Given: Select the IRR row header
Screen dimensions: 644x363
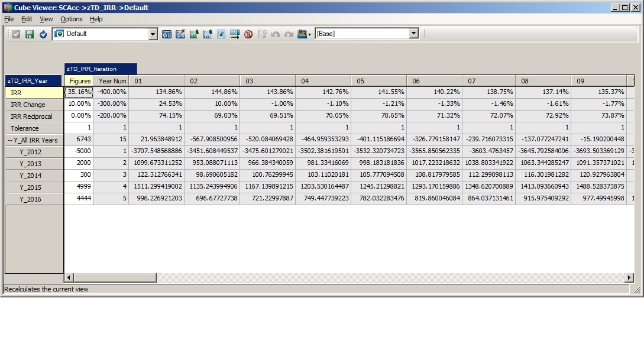Looking at the screenshot, I should pos(34,93).
